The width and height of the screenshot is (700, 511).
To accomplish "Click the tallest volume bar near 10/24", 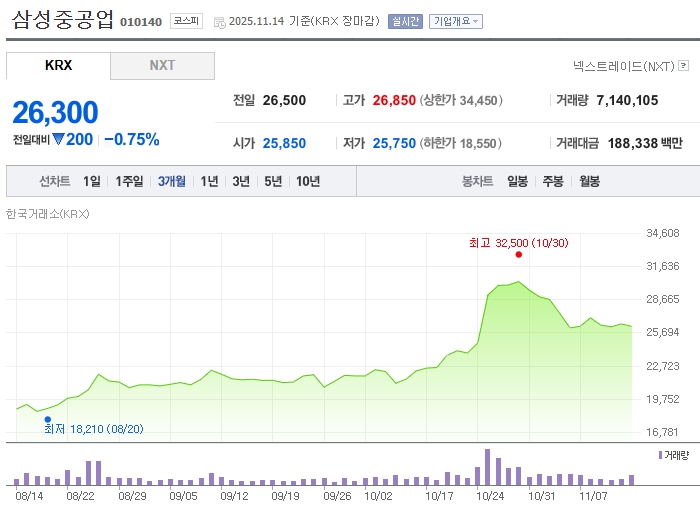I will tap(487, 467).
